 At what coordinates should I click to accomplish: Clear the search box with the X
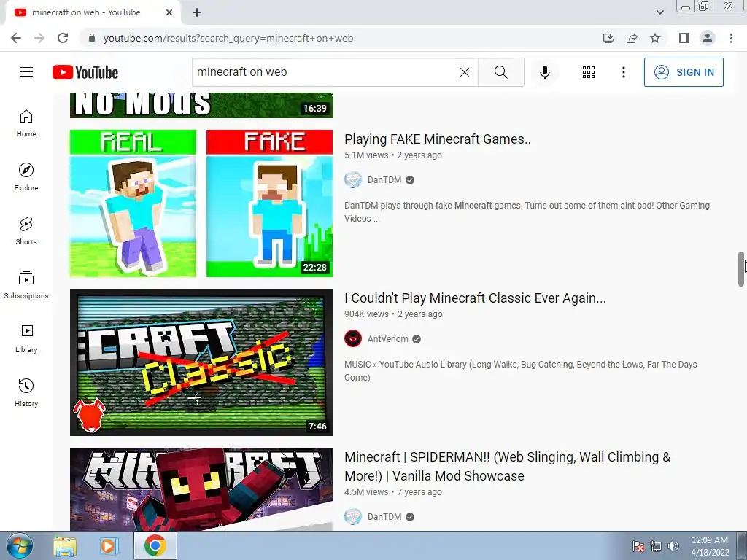pyautogui.click(x=465, y=72)
